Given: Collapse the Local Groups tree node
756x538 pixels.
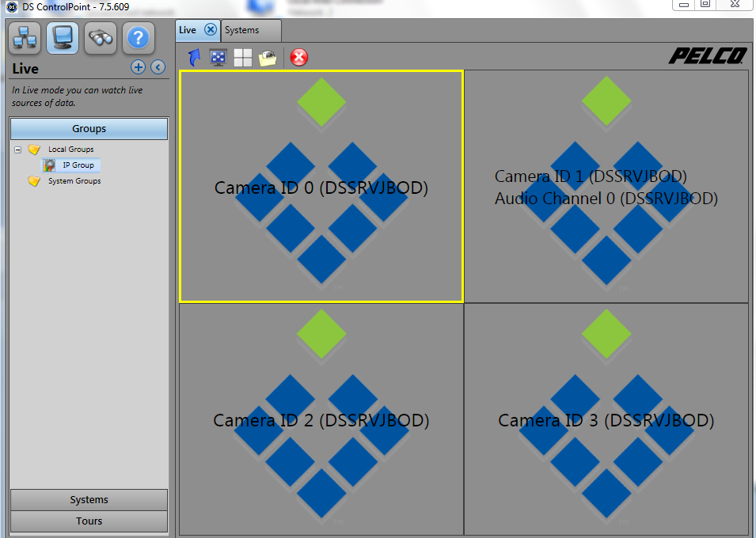Looking at the screenshot, I should pos(18,150).
